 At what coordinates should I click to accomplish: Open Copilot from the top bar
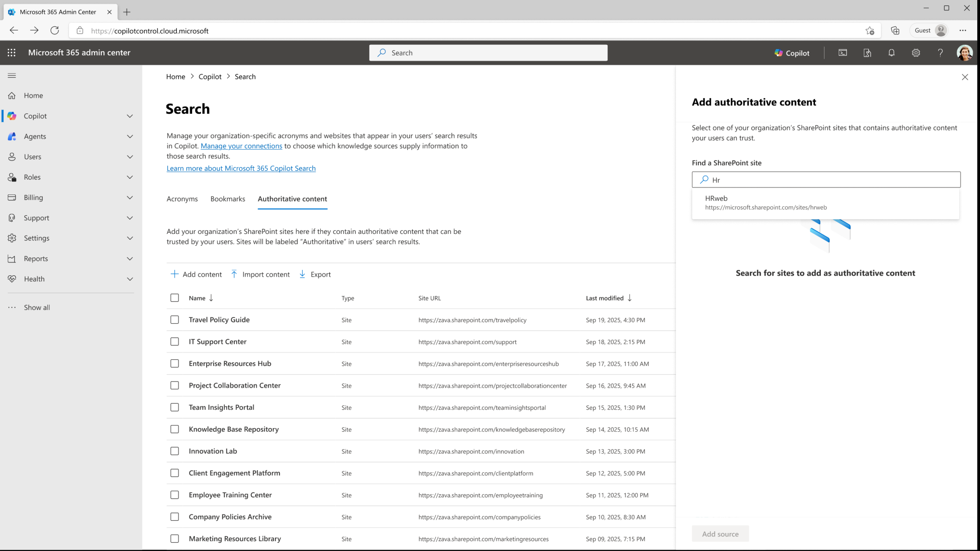792,53
